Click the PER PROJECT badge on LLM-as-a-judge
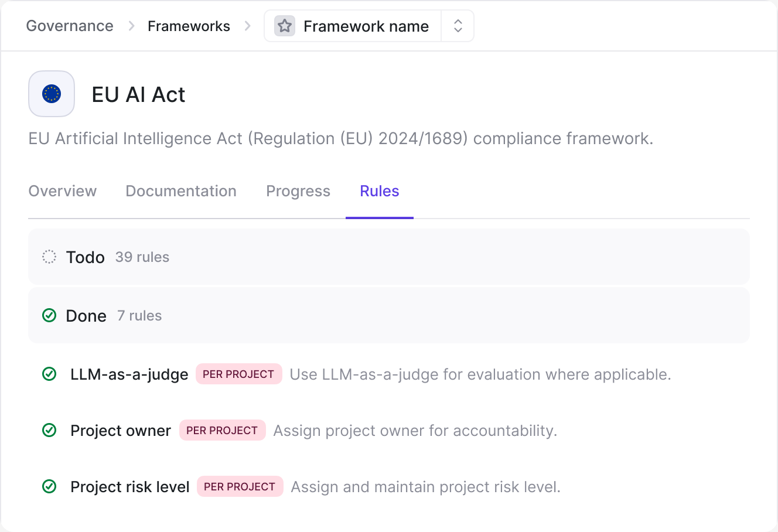Screen dimensions: 778x532 point(238,374)
